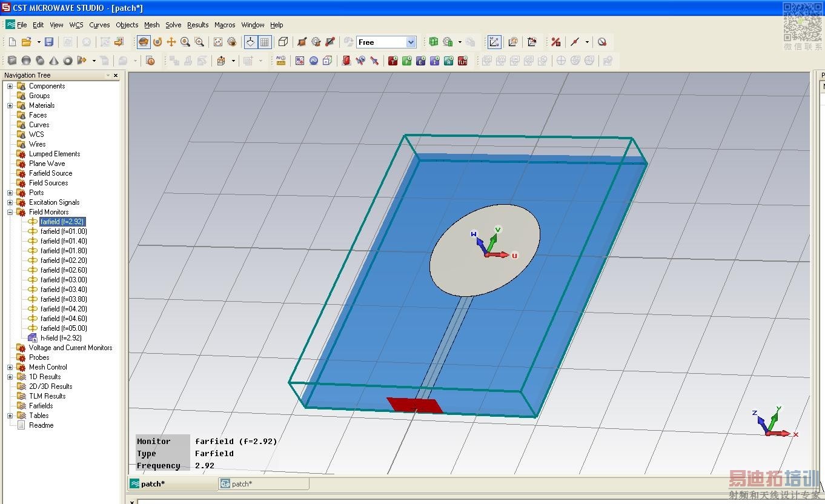Open the ruler units measurement icon

(x=280, y=61)
